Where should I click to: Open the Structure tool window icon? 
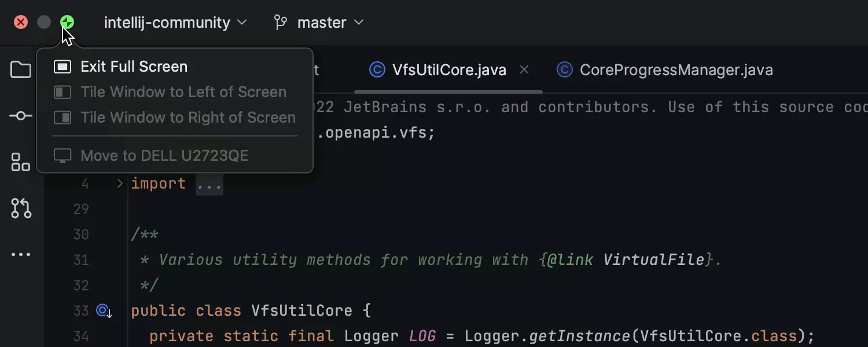tap(21, 163)
